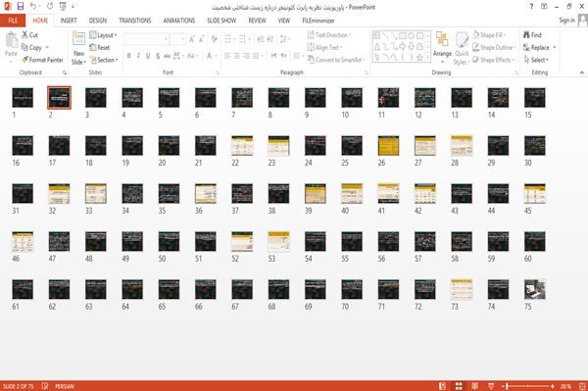Click the Sign in link
The image size is (588, 391).
point(566,21)
